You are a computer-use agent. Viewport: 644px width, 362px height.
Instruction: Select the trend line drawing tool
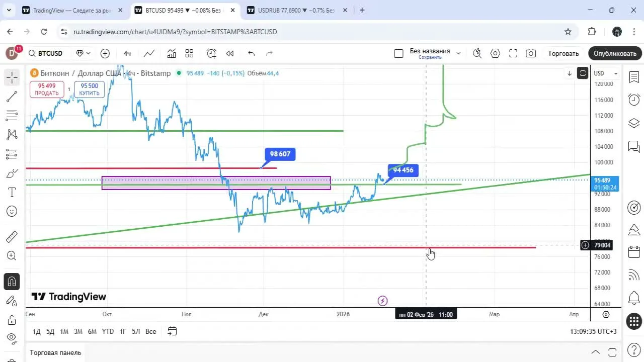[12, 97]
